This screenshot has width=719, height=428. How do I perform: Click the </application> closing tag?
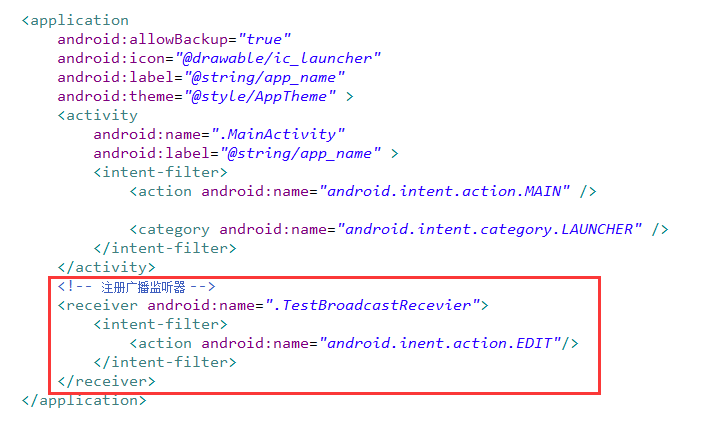(84, 400)
